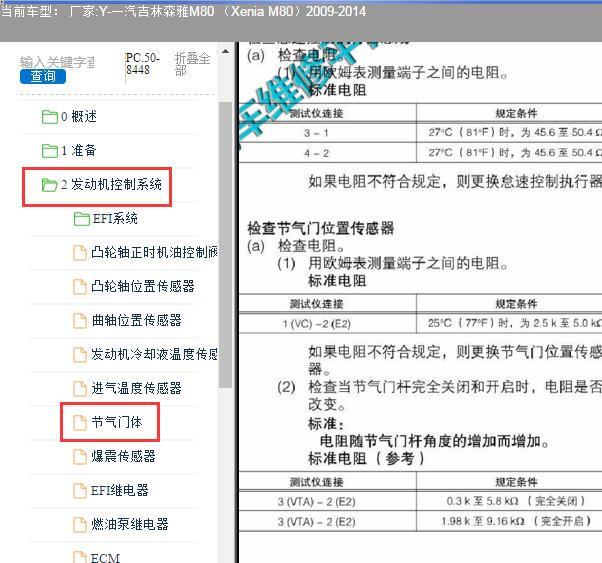
Task: Click the 4 – 2 tester connection cell
Action: tap(327, 153)
